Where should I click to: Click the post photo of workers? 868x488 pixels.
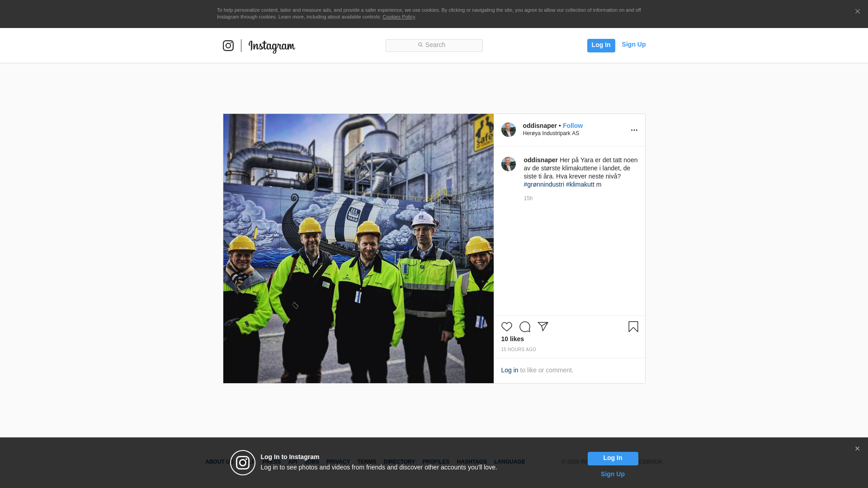tap(358, 249)
